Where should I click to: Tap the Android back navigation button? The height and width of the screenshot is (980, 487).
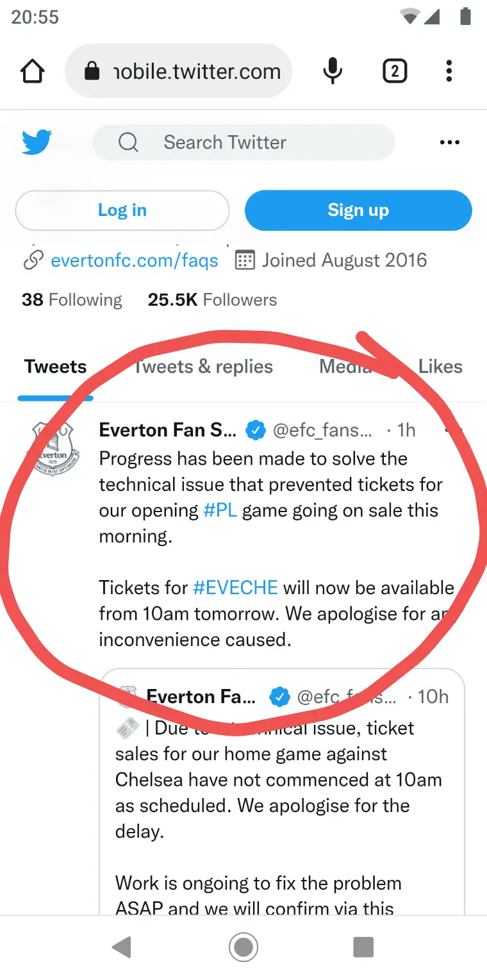coord(122,947)
